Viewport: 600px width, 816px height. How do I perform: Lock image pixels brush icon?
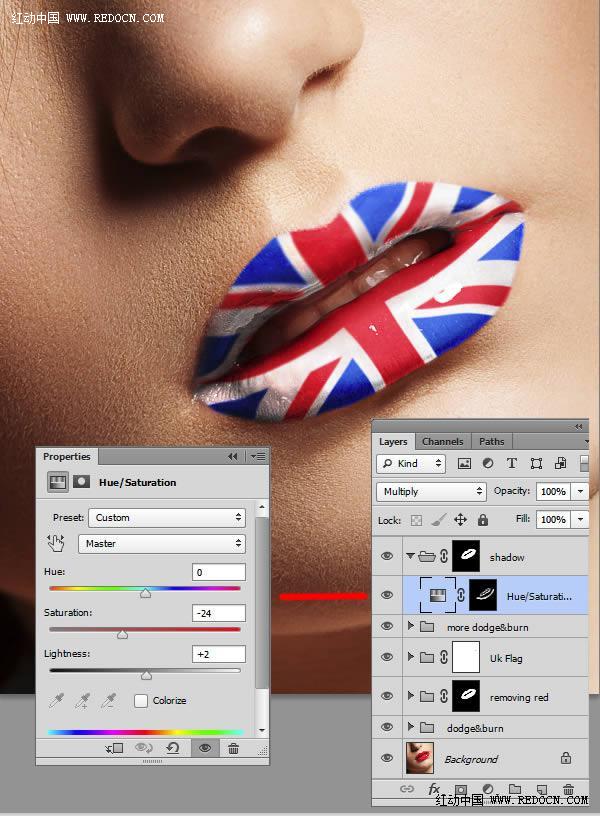pos(439,520)
